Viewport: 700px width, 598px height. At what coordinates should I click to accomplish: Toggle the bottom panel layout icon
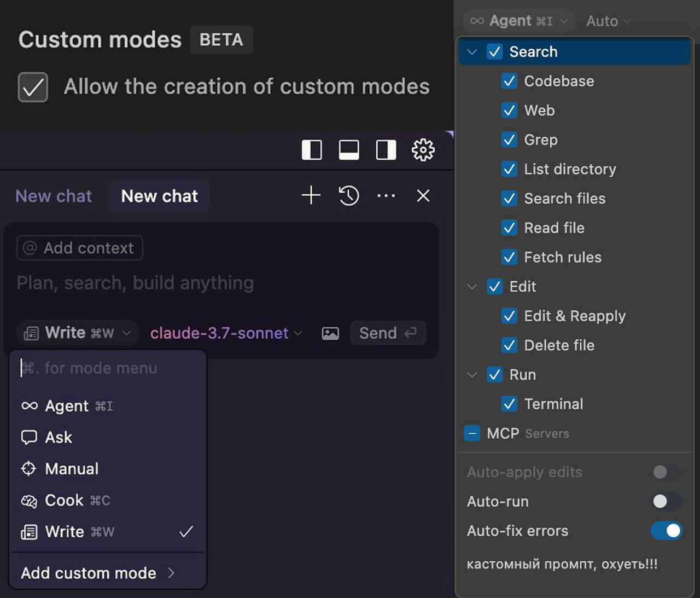348,149
